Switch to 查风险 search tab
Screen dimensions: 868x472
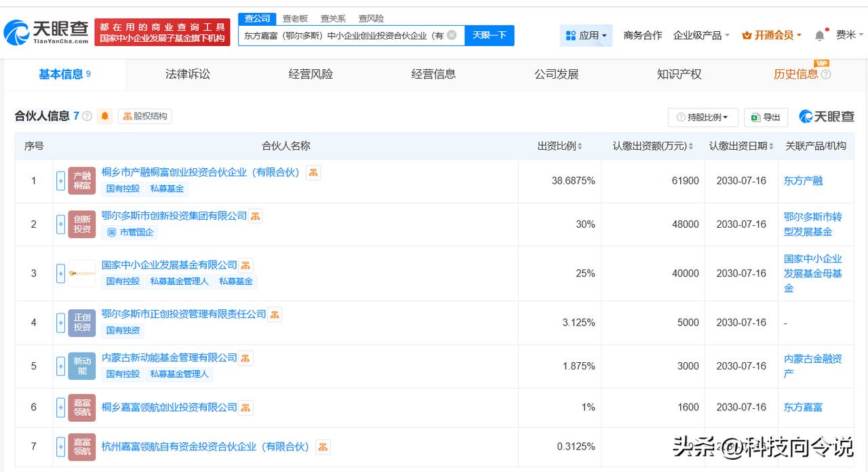371,18
